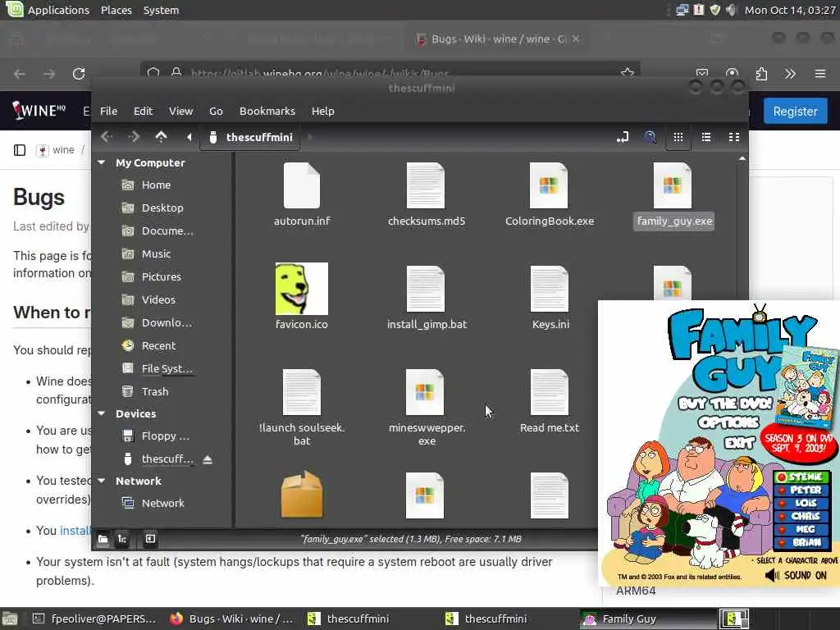Open the file manager File menu
Viewport: 840px width, 630px height.
[x=109, y=111]
